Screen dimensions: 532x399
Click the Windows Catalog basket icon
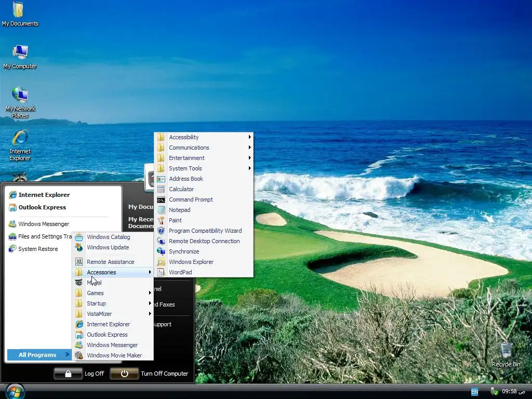pos(79,237)
